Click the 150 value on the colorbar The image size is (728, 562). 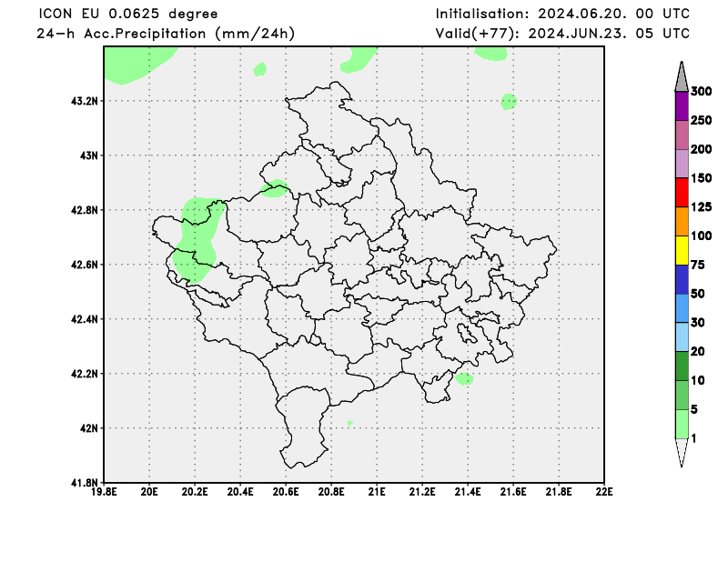click(701, 178)
